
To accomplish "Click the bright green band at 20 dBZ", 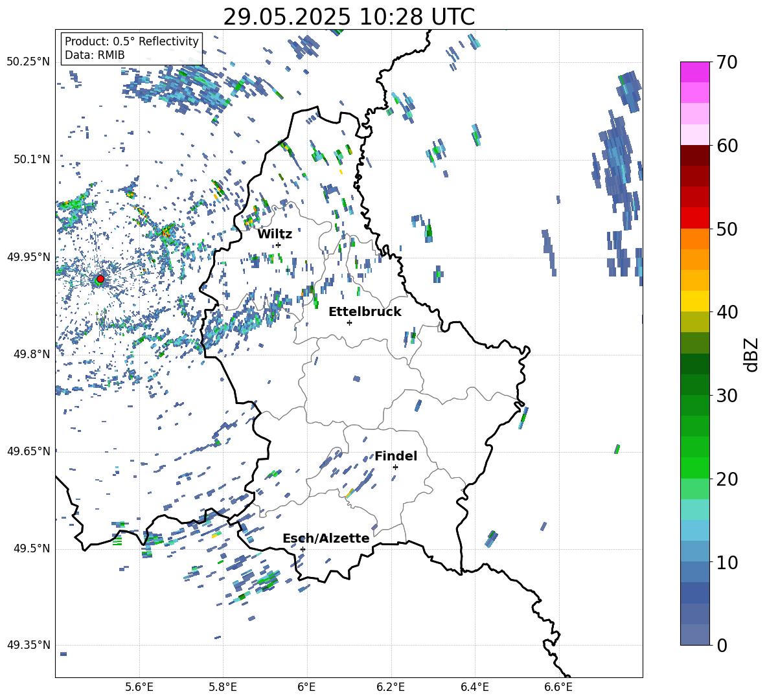I will point(694,468).
